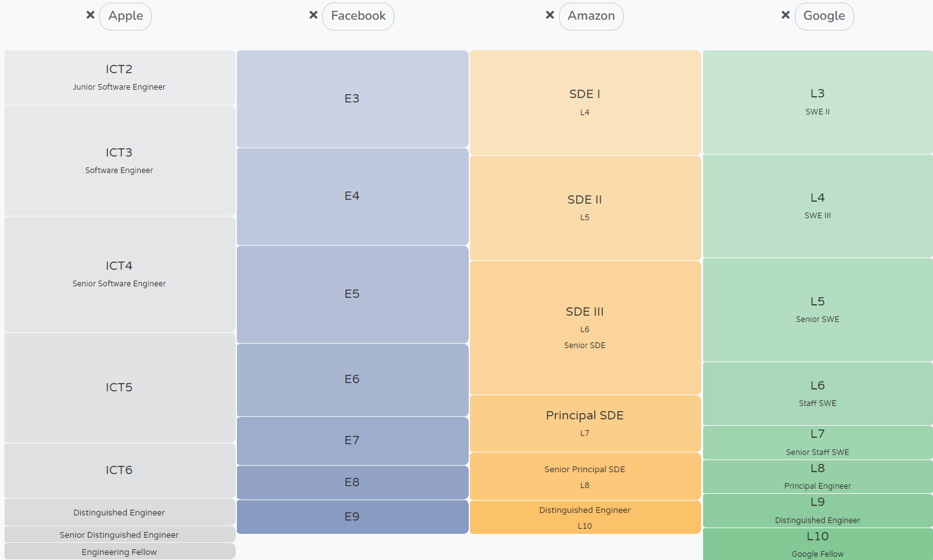Select Google L5 Senior SWE level
Image resolution: width=933 pixels, height=560 pixels.
pos(817,309)
